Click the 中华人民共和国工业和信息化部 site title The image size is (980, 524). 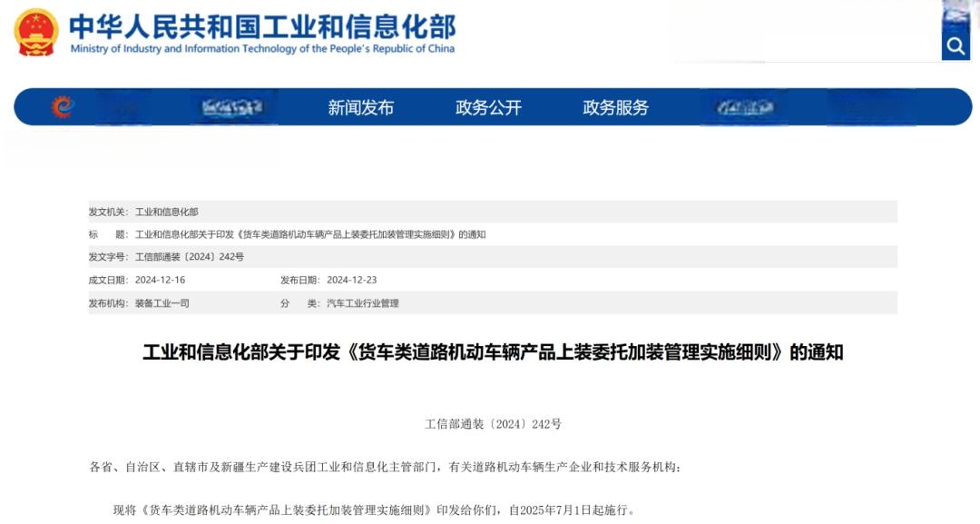[262, 26]
